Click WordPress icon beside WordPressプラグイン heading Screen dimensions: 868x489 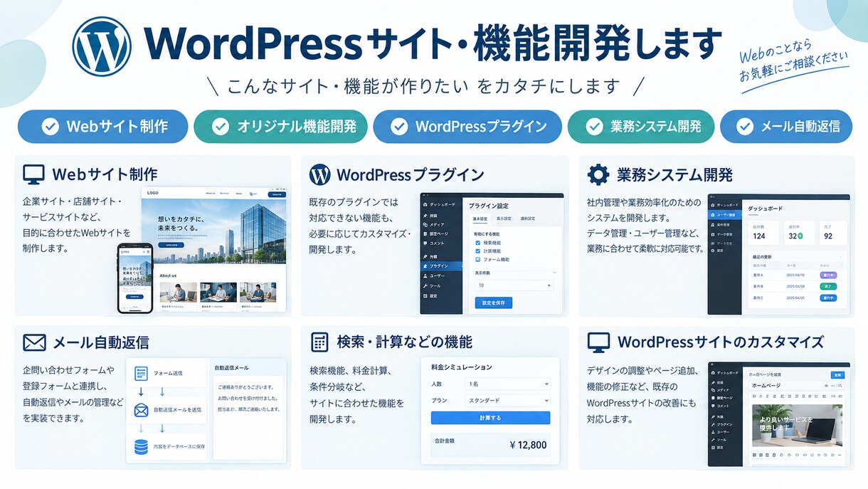pos(320,175)
